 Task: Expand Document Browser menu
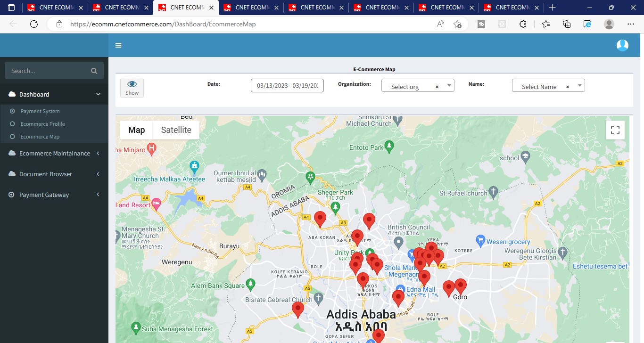coord(54,174)
